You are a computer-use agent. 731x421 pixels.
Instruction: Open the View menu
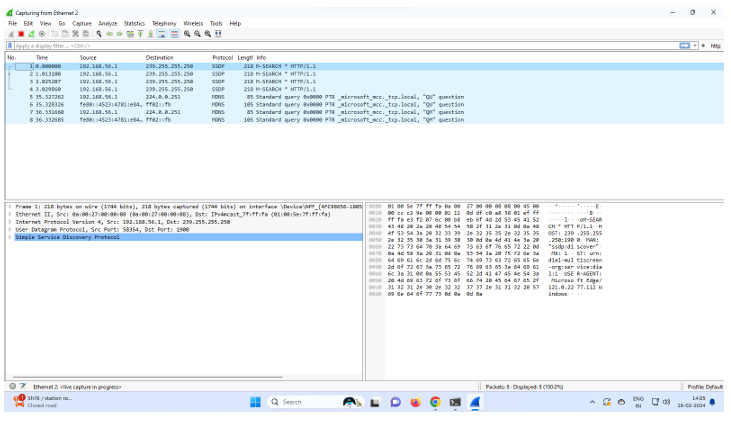click(46, 23)
